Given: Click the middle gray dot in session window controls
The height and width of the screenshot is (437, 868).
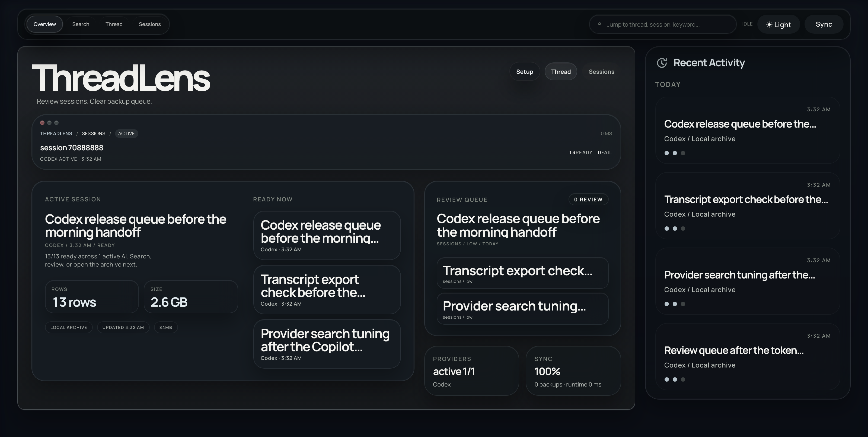Looking at the screenshot, I should pos(49,123).
